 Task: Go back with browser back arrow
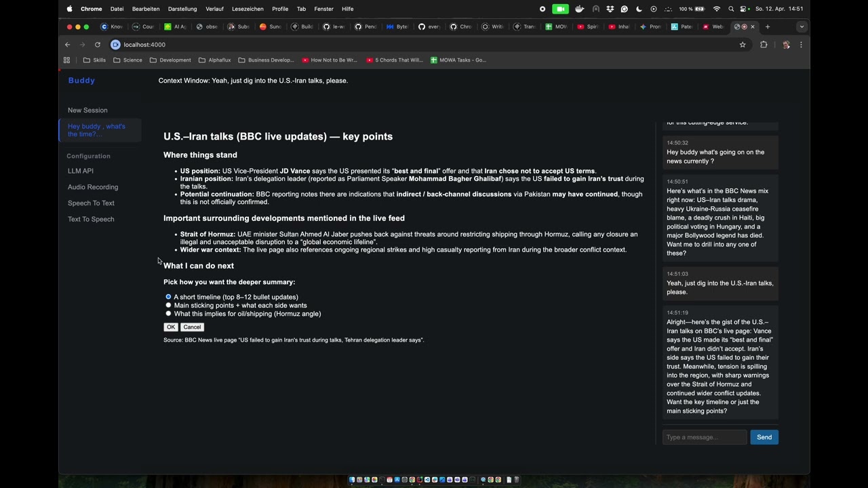pyautogui.click(x=67, y=45)
